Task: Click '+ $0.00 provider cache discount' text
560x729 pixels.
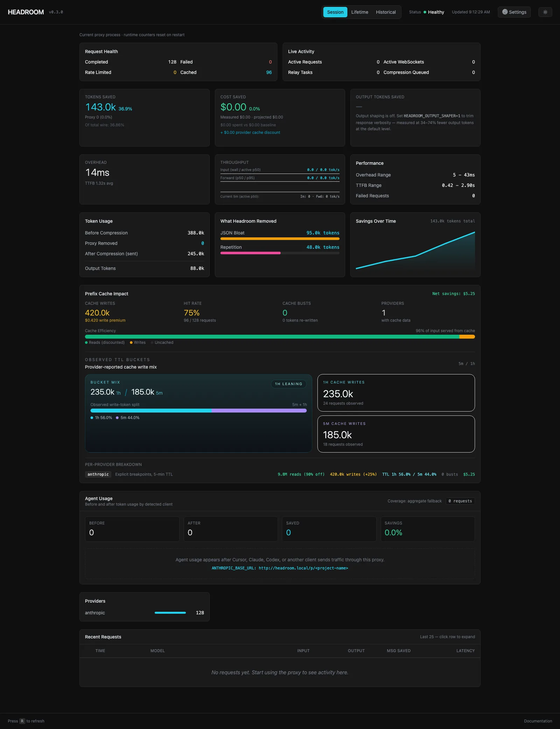Action: coord(250,132)
